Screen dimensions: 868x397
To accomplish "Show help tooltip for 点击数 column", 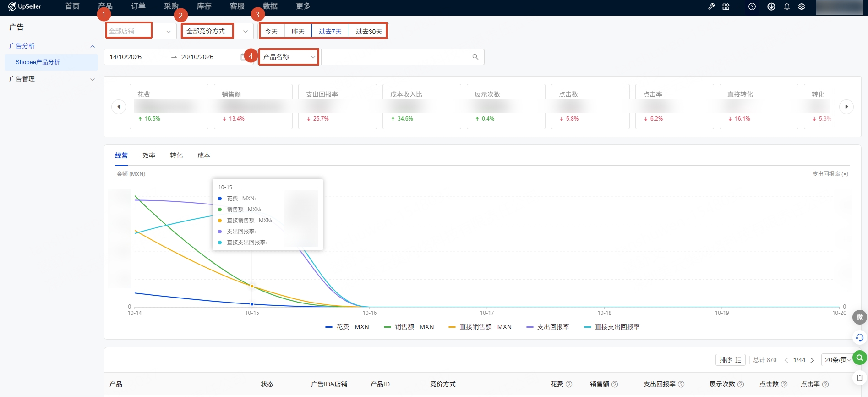I will [784, 384].
